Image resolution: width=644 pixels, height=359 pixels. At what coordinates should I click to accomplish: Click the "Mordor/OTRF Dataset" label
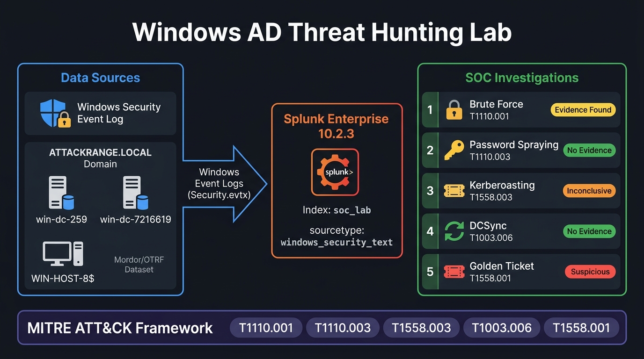pyautogui.click(x=139, y=265)
